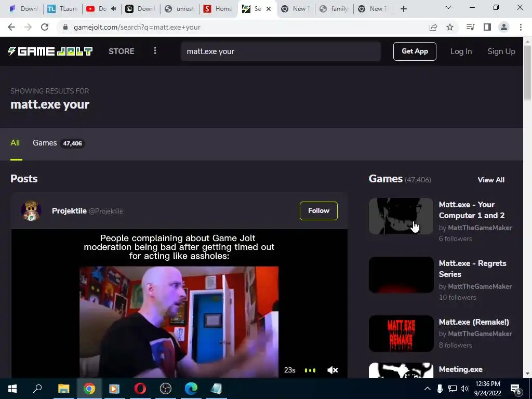Switch to the Home tab
Image resolution: width=532 pixels, height=399 pixels.
(x=218, y=9)
